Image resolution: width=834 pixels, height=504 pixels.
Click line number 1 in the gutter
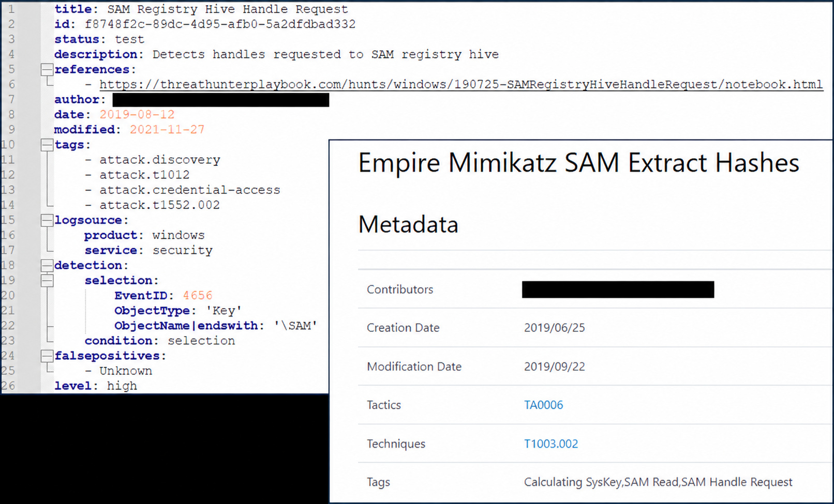point(11,9)
